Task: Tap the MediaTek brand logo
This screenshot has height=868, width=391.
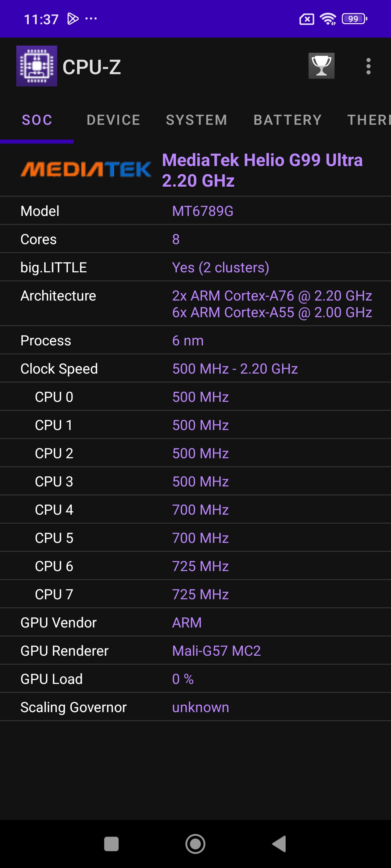Action: click(86, 170)
